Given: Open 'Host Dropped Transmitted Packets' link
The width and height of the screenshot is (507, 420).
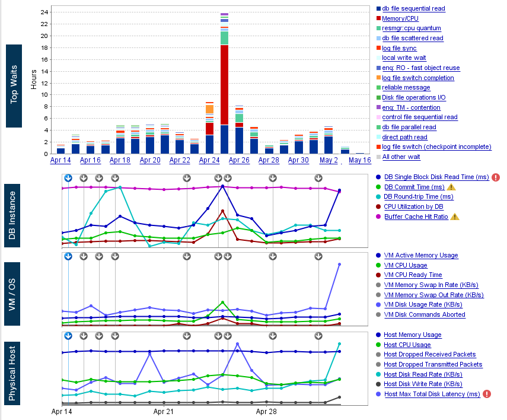Looking at the screenshot, I should [x=433, y=364].
